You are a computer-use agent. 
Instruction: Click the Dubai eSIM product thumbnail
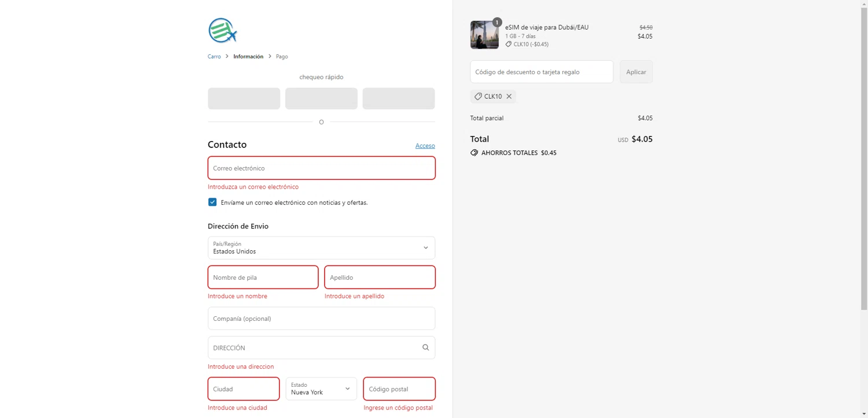click(484, 35)
